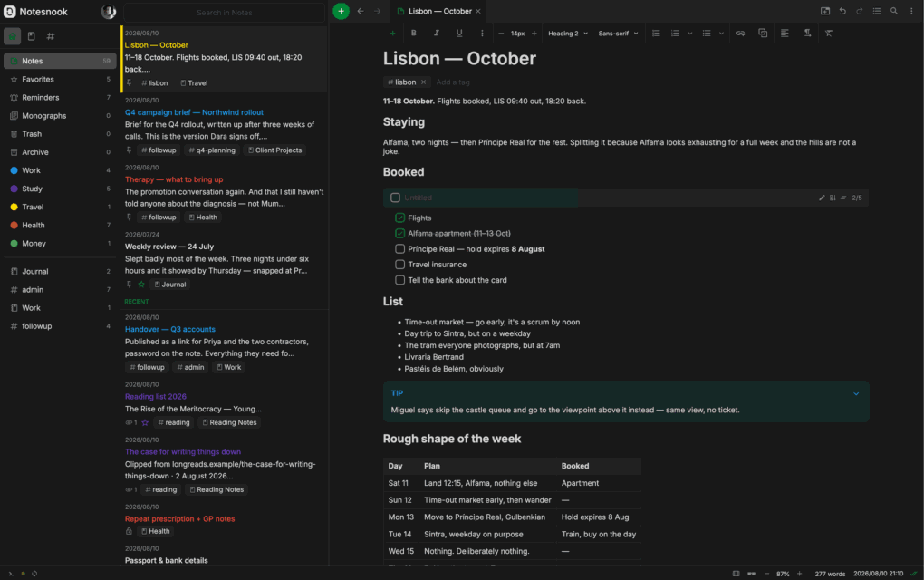The width and height of the screenshot is (924, 580).
Task: Toggle favorite star on Reading list 2026
Action: (x=145, y=422)
